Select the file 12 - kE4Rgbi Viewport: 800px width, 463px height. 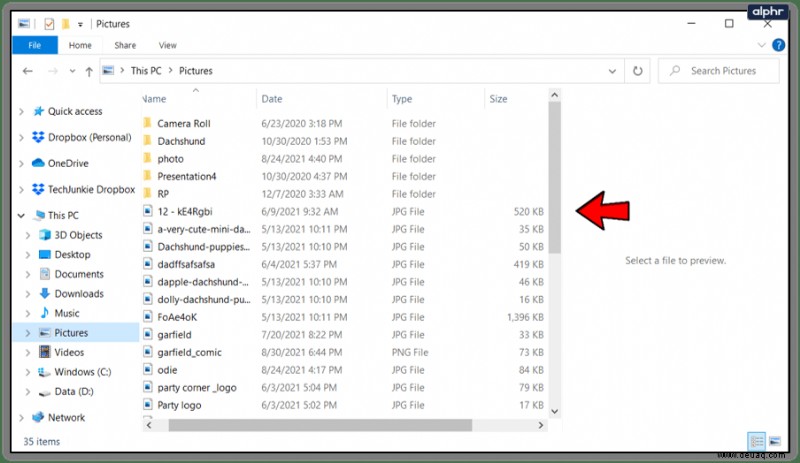tap(185, 211)
